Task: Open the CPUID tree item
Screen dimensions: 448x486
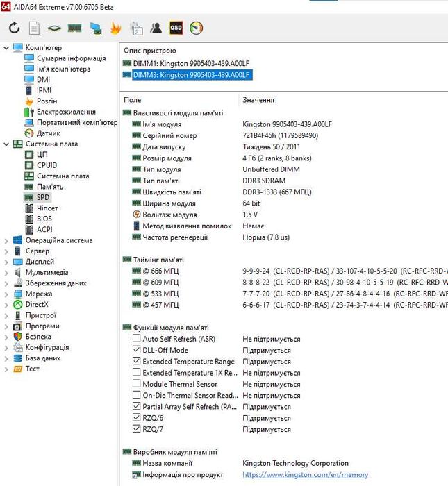Action: point(47,165)
